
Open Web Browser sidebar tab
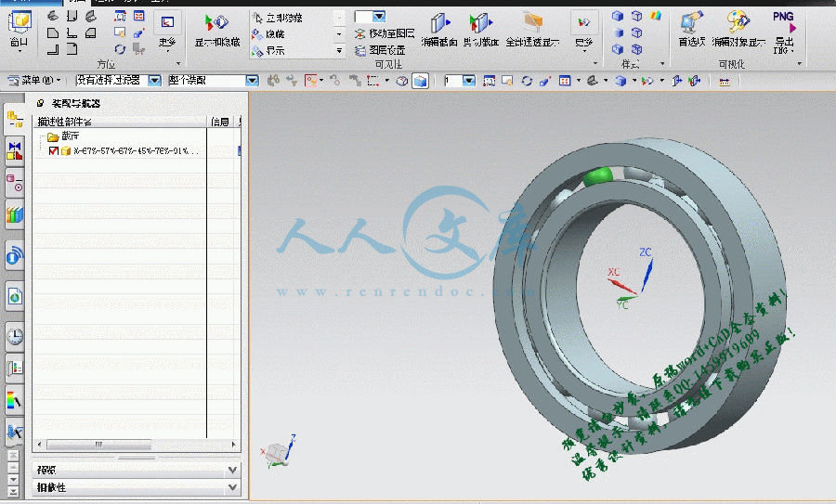click(14, 296)
